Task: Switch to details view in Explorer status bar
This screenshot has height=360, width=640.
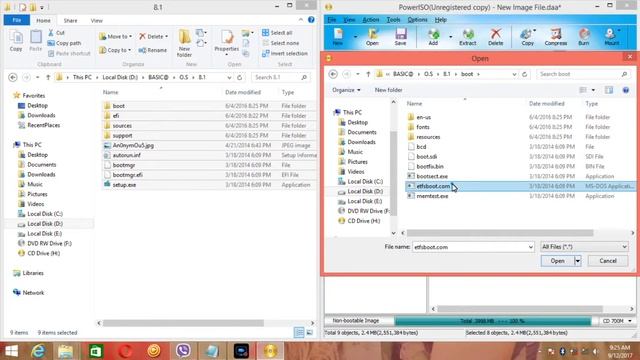Action: (299, 333)
